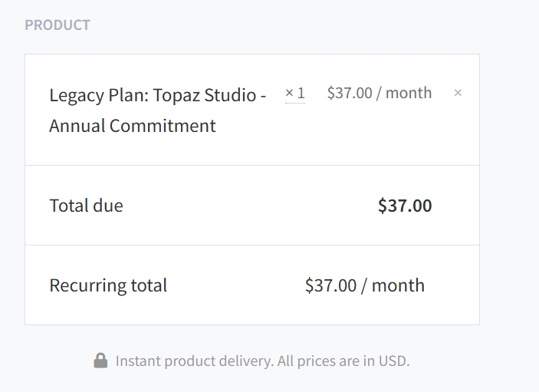
Task: Click the word "Instant" in the footer note
Action: (137, 361)
